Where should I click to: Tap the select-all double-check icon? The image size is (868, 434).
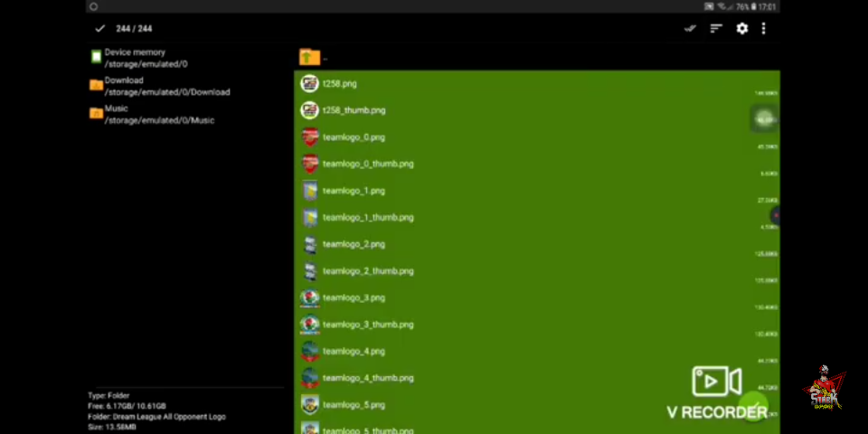691,29
